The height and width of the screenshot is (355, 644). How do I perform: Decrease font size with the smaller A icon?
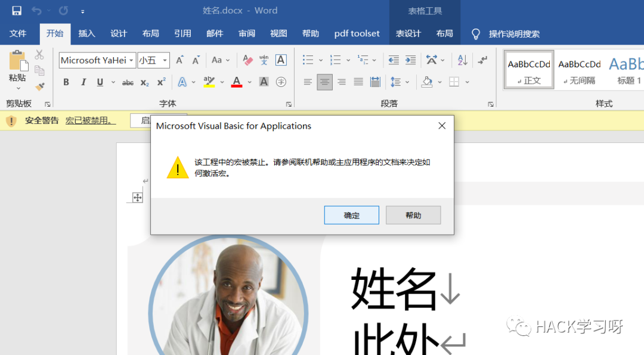[x=196, y=60]
